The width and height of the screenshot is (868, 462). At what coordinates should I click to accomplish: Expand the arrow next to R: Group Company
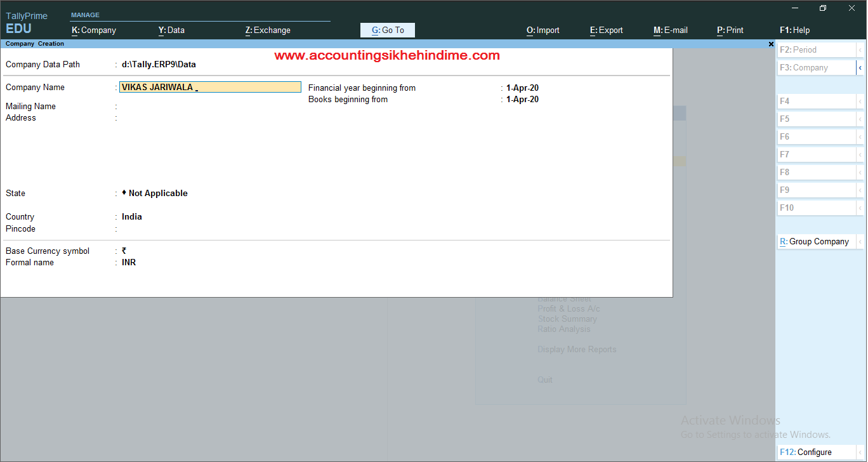click(x=860, y=242)
